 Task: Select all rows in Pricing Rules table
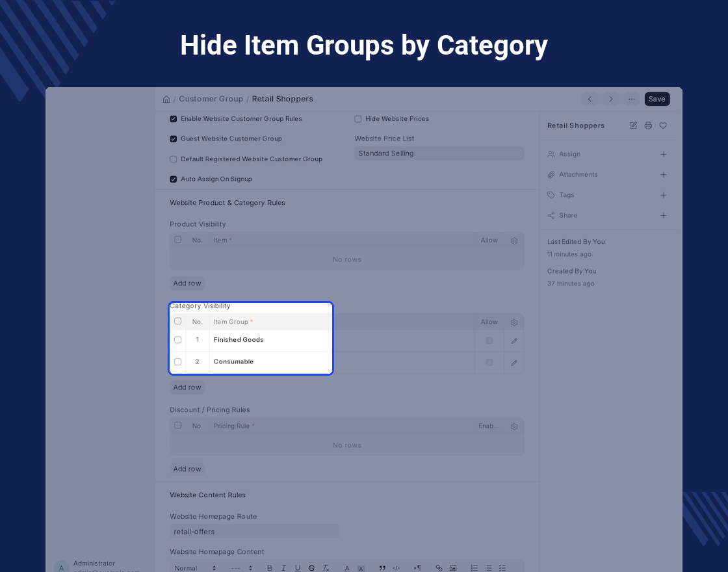tap(178, 425)
